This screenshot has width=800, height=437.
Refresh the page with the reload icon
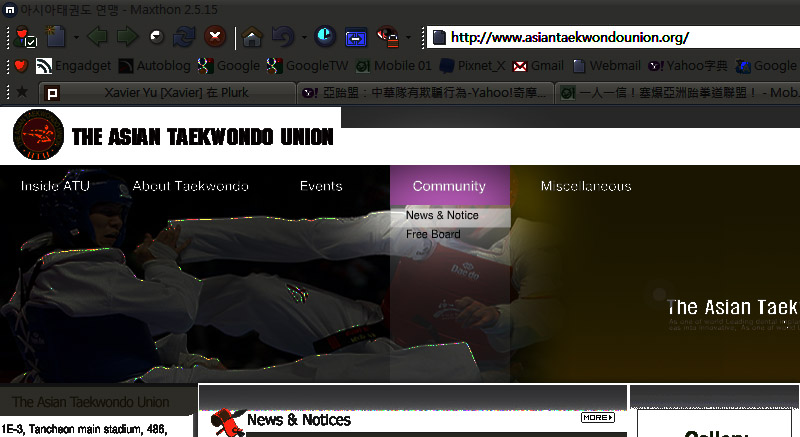tap(184, 37)
